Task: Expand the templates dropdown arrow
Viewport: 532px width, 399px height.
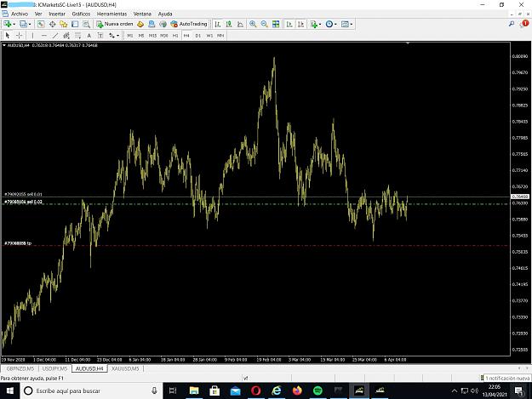Action: click(352, 25)
